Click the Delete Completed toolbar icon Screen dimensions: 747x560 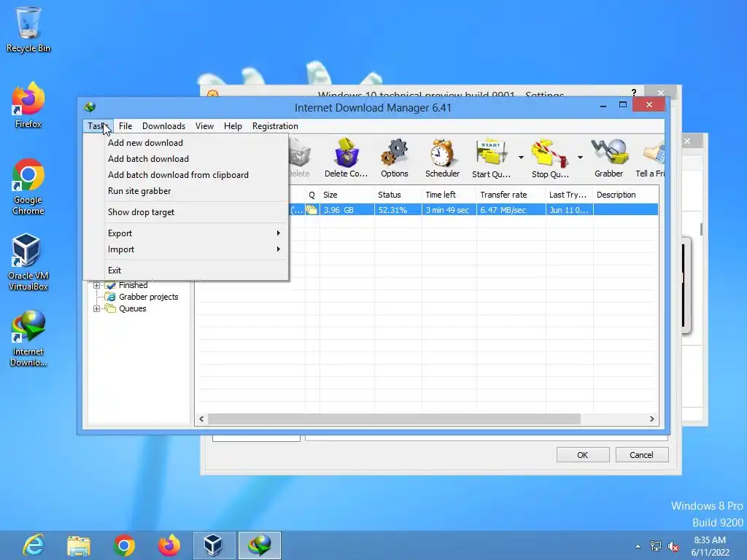pos(347,158)
